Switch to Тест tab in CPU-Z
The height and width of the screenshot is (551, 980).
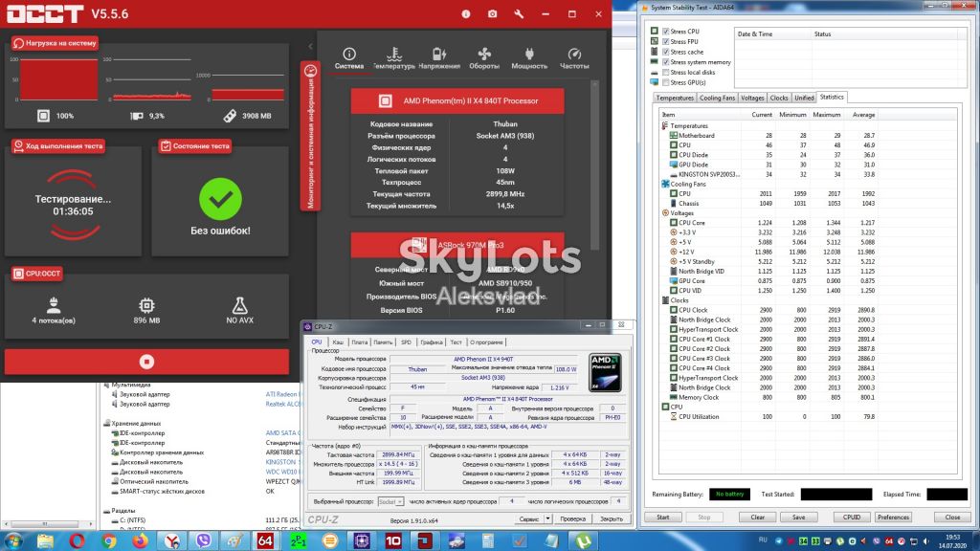(x=456, y=342)
